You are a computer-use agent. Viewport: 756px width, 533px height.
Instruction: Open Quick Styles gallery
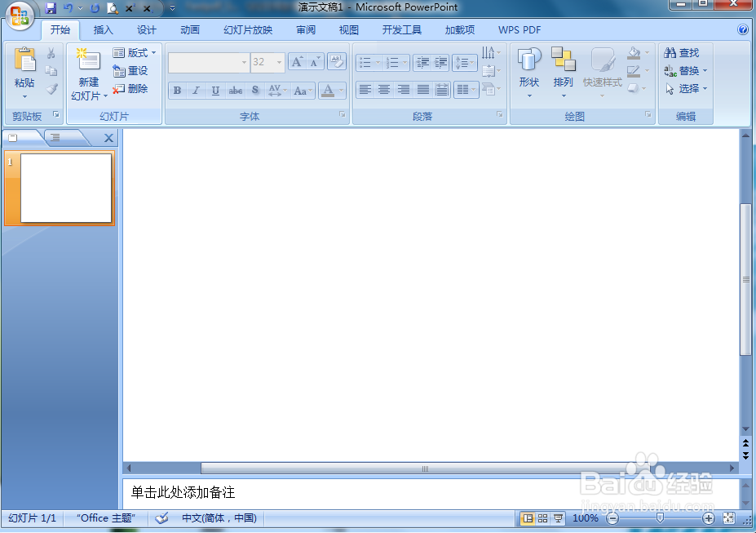602,73
